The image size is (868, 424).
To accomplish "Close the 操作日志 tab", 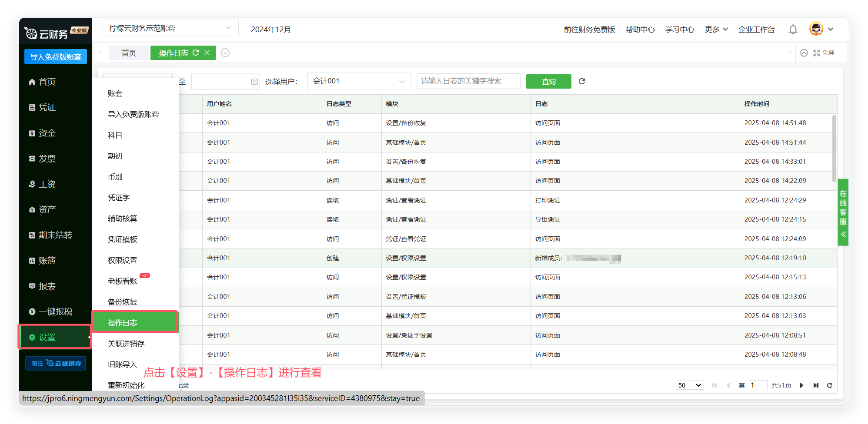I will [207, 53].
